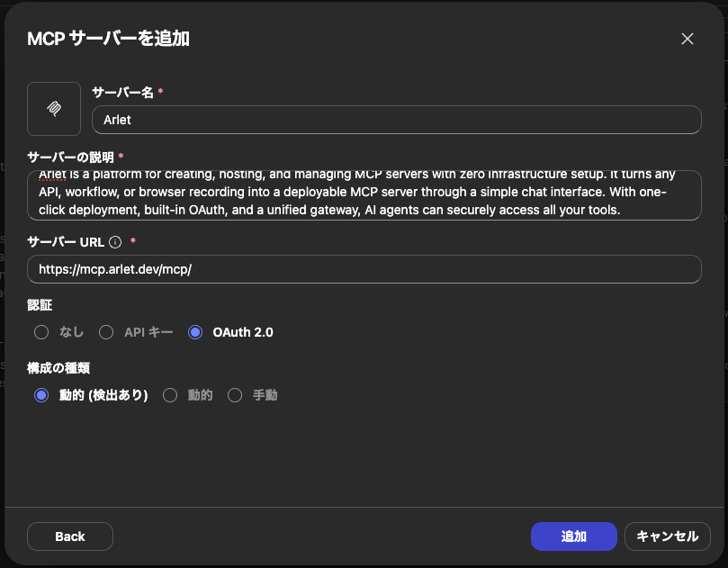The width and height of the screenshot is (728, 568).
Task: Click the MCP サーバーを追加 dialog title
Action: click(108, 39)
